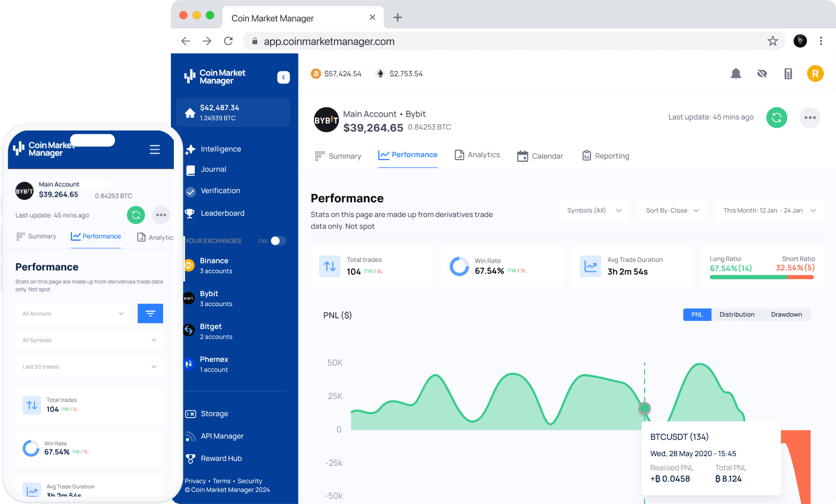Open Verification in the sidebar
This screenshot has width=836, height=504.
(x=213, y=191)
